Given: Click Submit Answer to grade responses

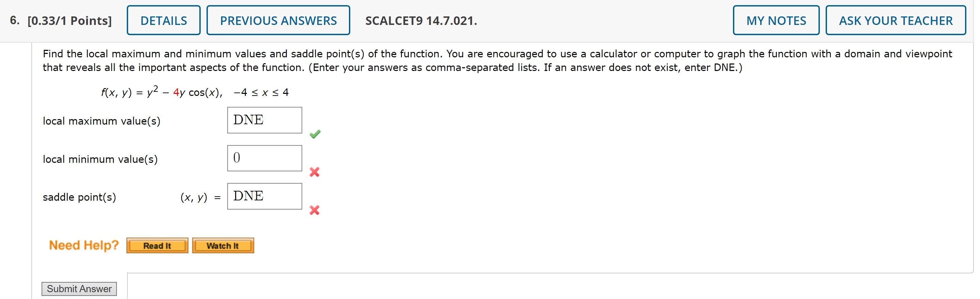Looking at the screenshot, I should [x=79, y=289].
